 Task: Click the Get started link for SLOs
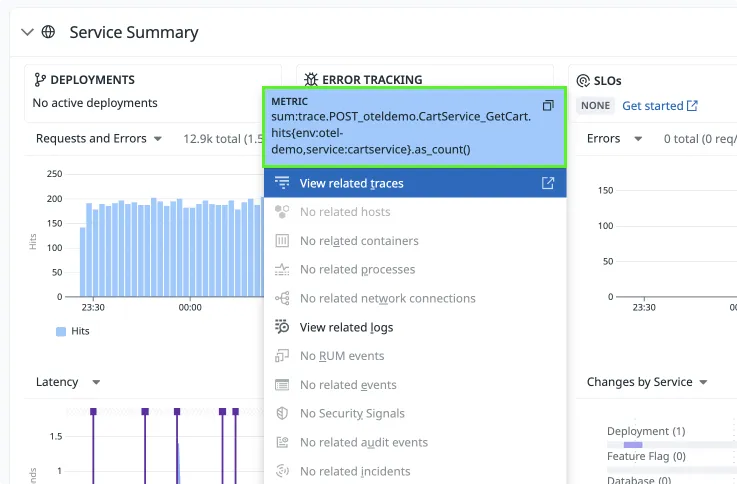pos(659,106)
